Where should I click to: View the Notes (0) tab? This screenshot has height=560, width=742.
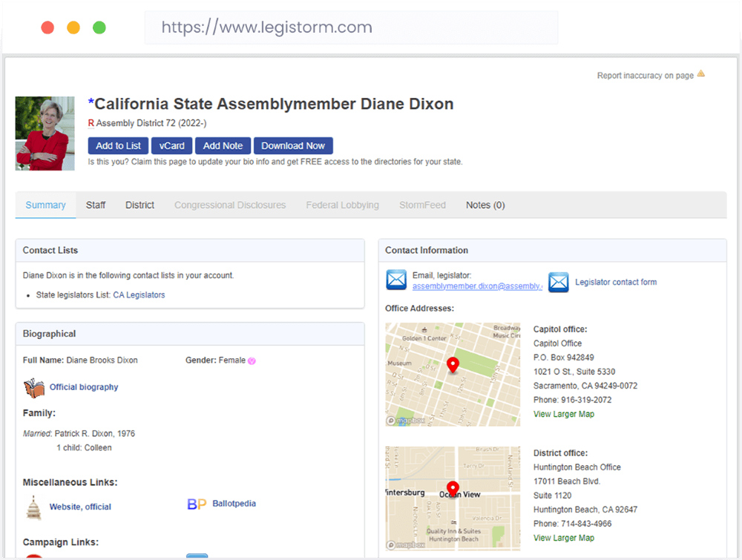[485, 205]
